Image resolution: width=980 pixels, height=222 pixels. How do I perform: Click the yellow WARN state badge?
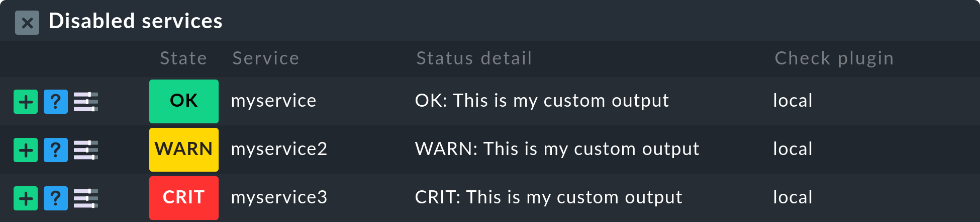(184, 150)
